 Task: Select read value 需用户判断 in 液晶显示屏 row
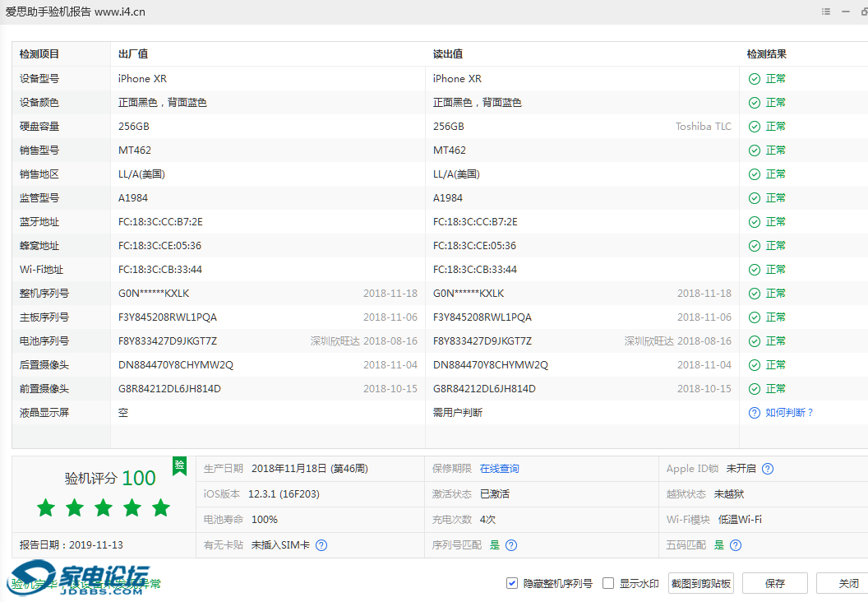tap(458, 413)
